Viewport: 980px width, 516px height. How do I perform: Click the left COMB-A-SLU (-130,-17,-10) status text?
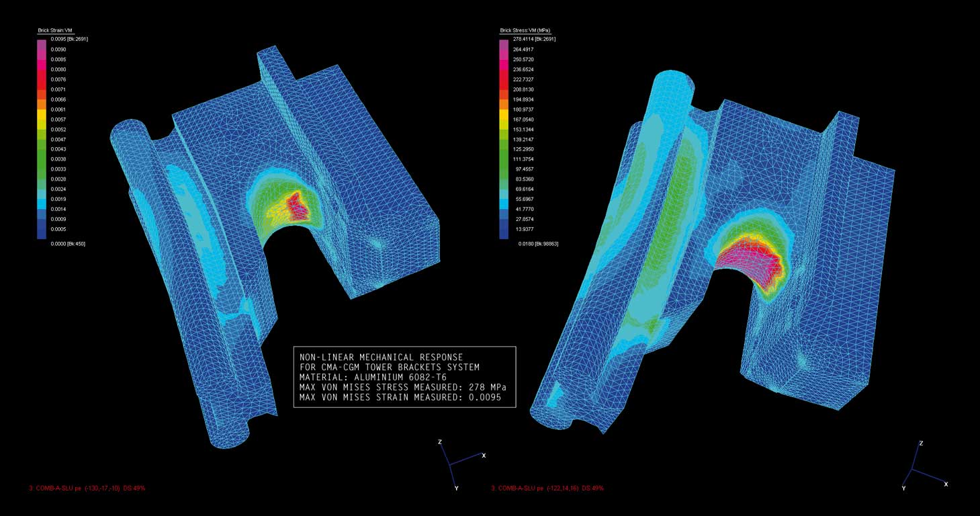pyautogui.click(x=87, y=488)
